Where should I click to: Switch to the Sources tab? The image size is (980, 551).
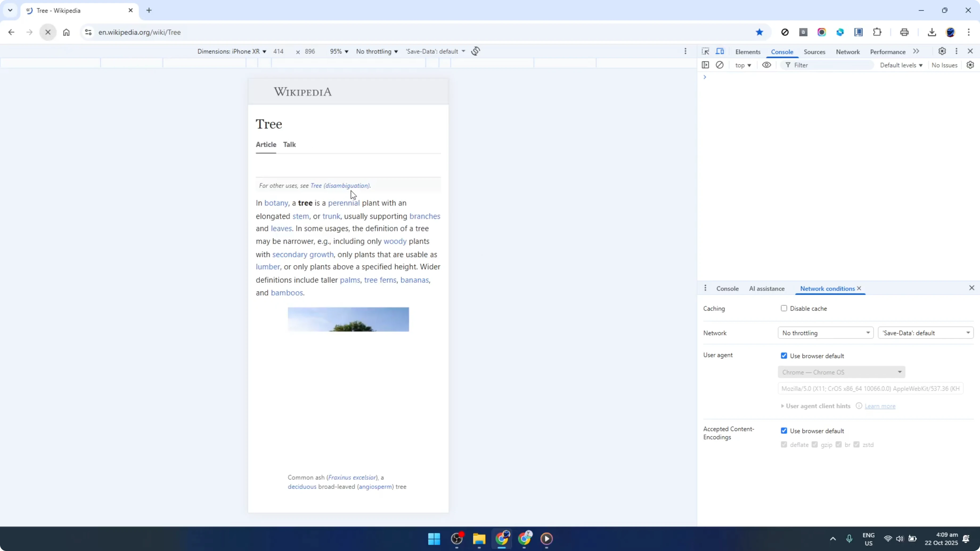click(x=815, y=52)
